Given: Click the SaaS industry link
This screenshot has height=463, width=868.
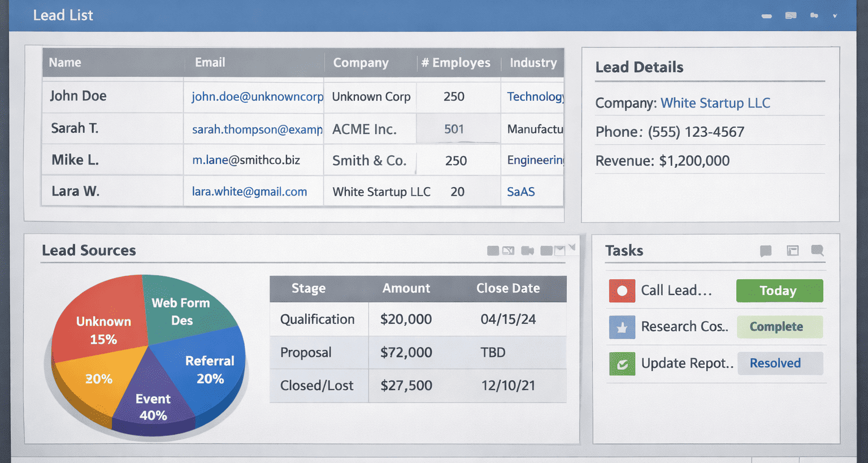Looking at the screenshot, I should click(520, 192).
